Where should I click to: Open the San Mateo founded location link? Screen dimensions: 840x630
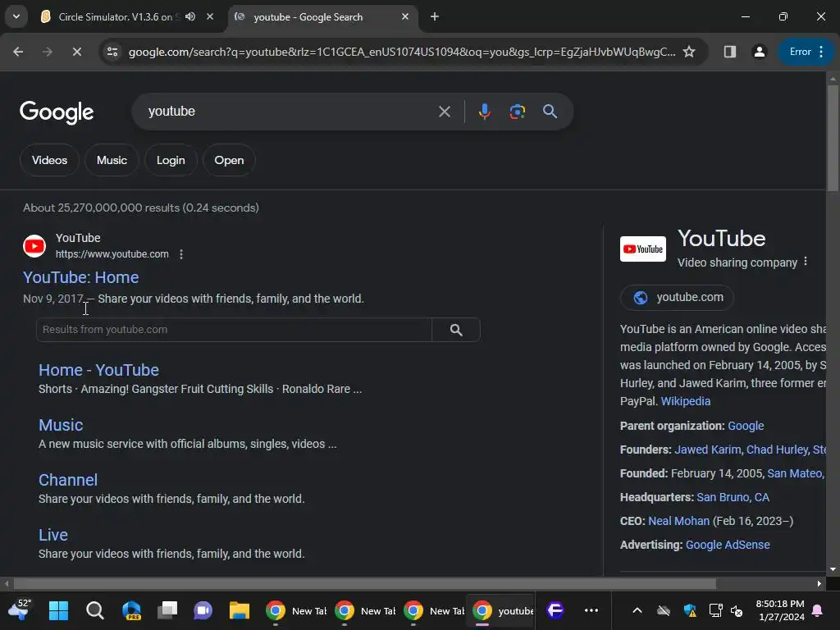795,473
